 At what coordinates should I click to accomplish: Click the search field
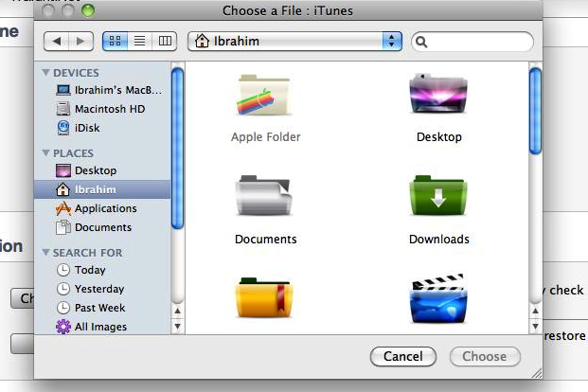click(x=472, y=42)
